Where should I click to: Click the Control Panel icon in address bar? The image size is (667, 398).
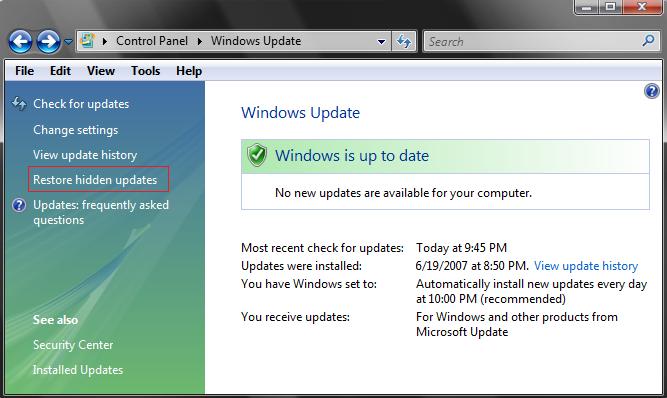coord(88,41)
